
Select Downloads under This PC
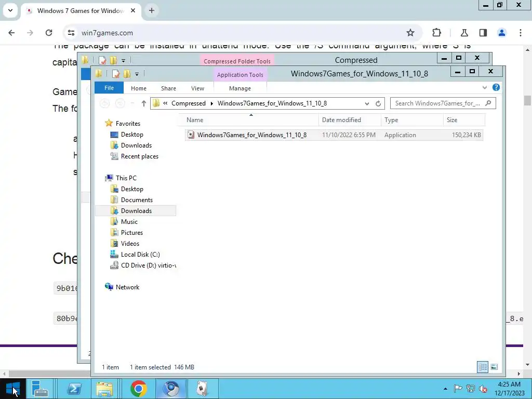coord(136,211)
